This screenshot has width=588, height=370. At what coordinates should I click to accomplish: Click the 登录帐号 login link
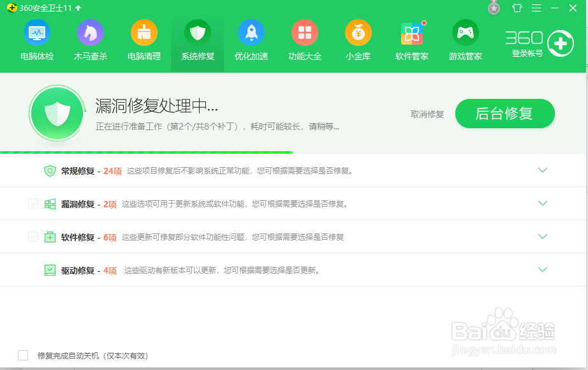coord(527,54)
